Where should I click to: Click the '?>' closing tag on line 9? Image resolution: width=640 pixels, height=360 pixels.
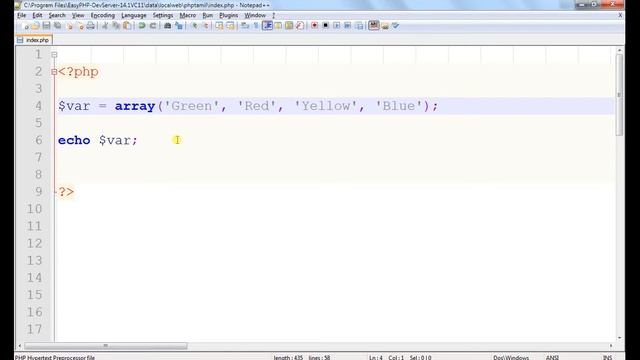click(x=66, y=192)
